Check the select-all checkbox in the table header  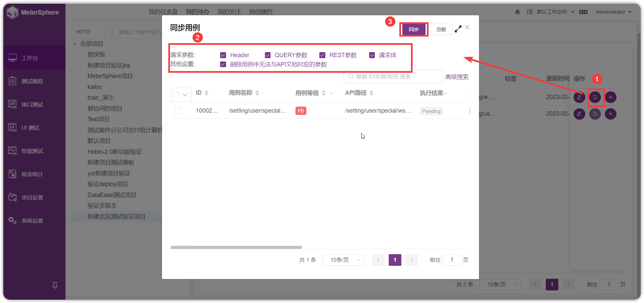[176, 95]
